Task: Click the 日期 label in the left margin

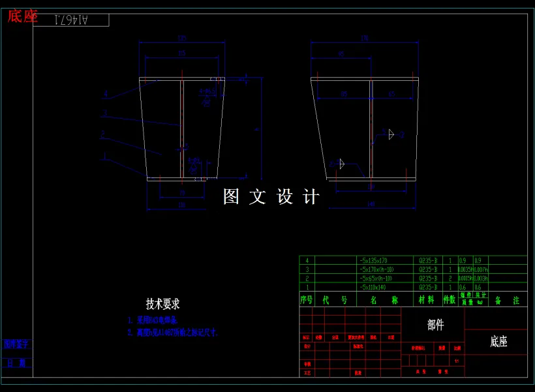Action: (17, 363)
